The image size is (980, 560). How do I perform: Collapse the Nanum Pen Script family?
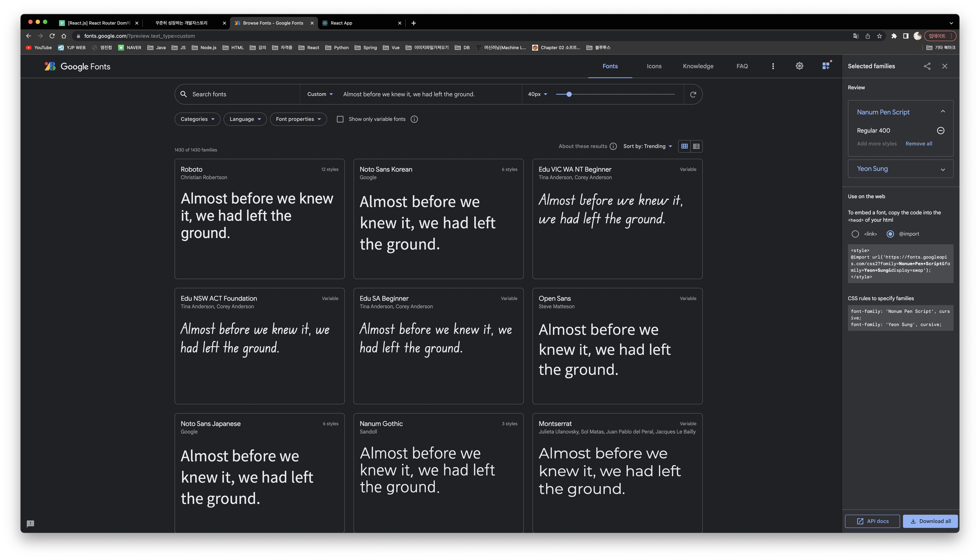pos(943,111)
